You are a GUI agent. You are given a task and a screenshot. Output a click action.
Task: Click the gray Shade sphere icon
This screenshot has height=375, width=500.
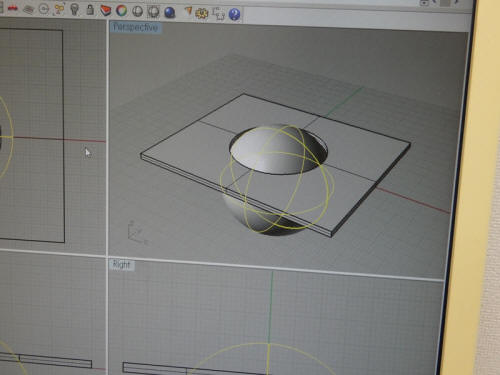(137, 11)
